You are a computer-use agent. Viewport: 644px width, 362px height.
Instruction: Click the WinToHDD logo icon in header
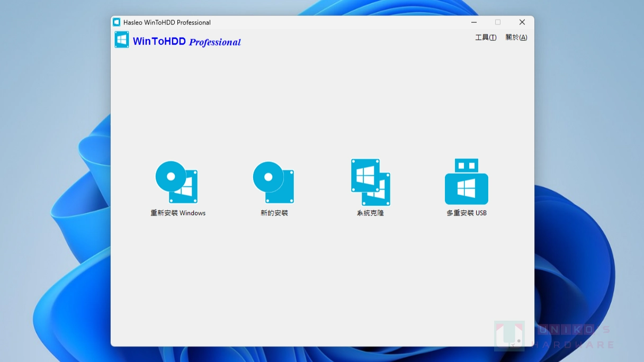(x=122, y=40)
